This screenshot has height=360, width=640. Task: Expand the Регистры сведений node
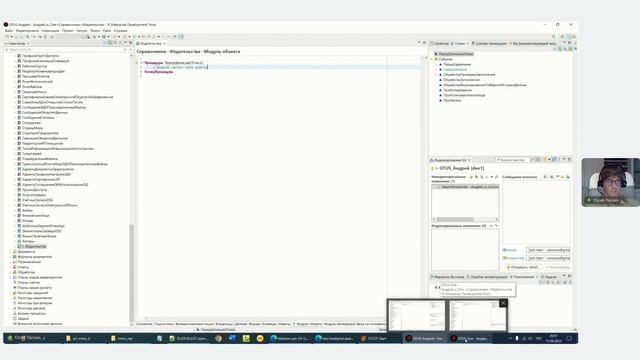point(10,293)
